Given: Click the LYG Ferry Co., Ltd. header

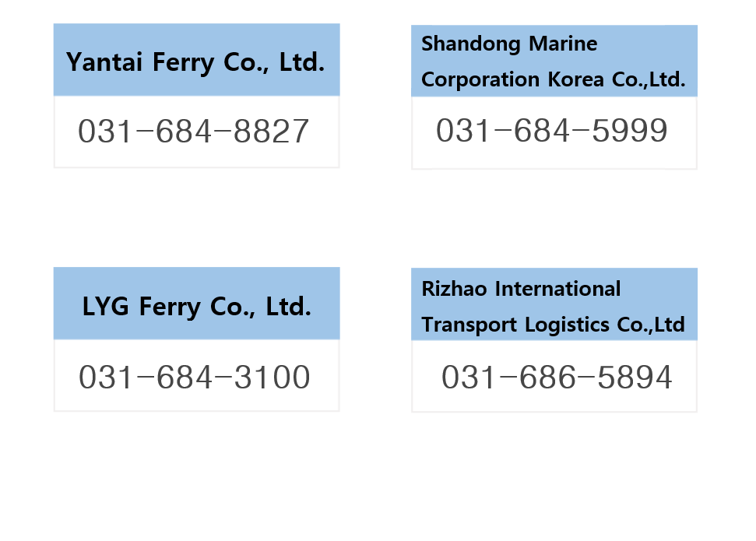Looking at the screenshot, I should click(196, 306).
